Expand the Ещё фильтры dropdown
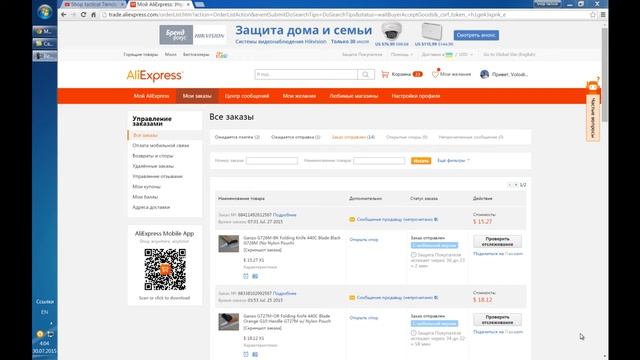 [x=453, y=161]
